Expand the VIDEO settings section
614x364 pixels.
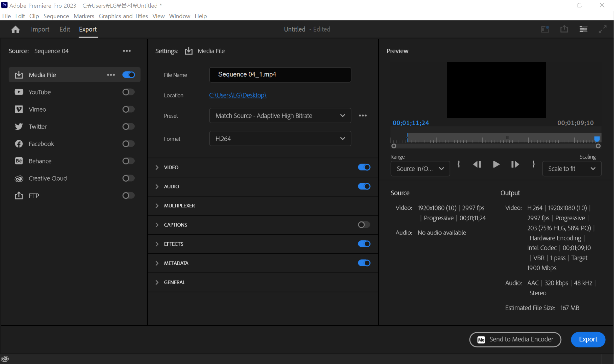point(157,167)
